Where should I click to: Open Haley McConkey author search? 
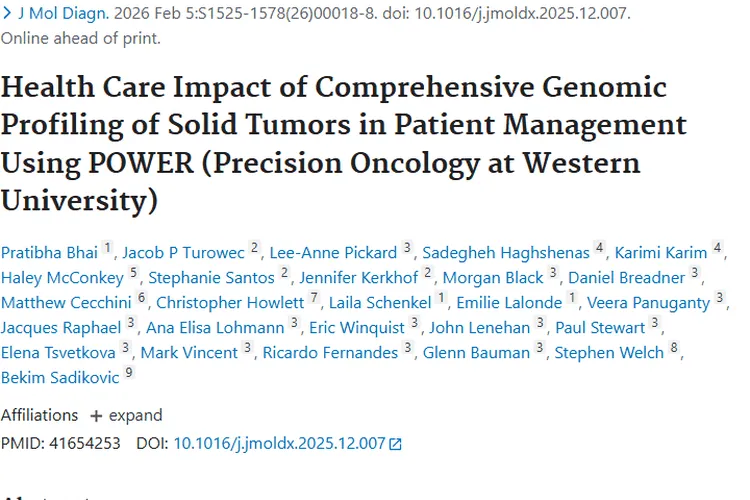pyautogui.click(x=62, y=277)
